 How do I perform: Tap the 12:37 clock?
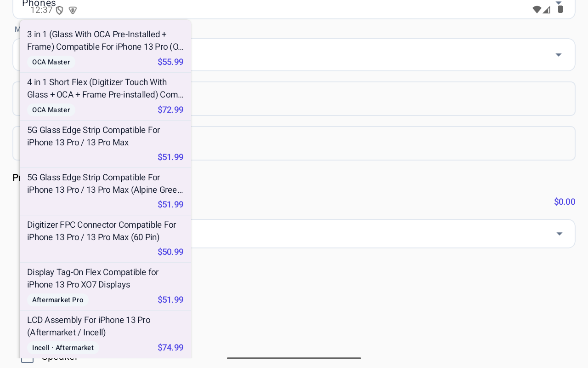41,10
